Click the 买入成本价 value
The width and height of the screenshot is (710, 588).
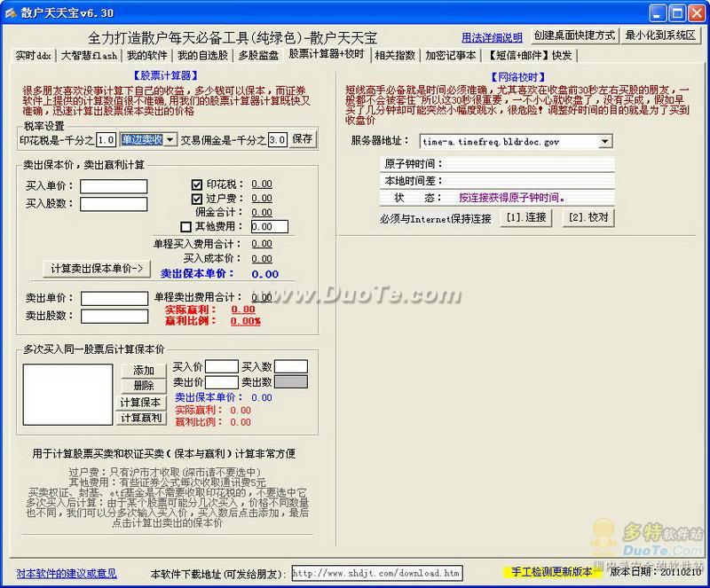click(x=262, y=258)
